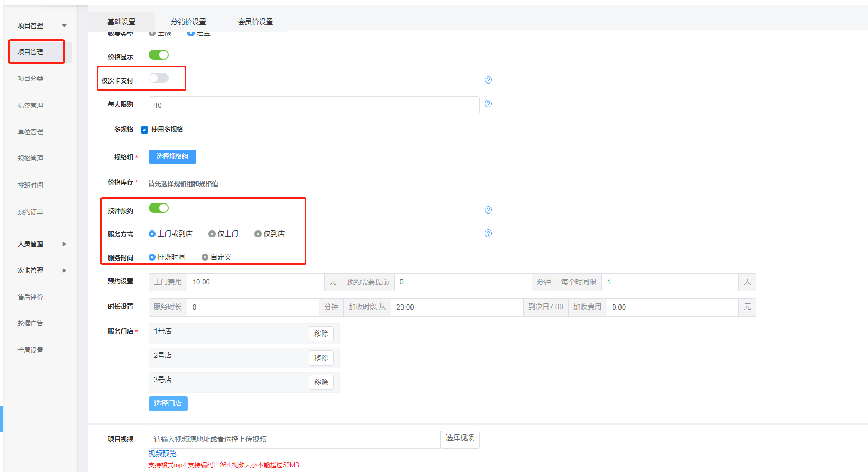
Task: Focus the 上门费用 amount field
Action: click(x=255, y=282)
